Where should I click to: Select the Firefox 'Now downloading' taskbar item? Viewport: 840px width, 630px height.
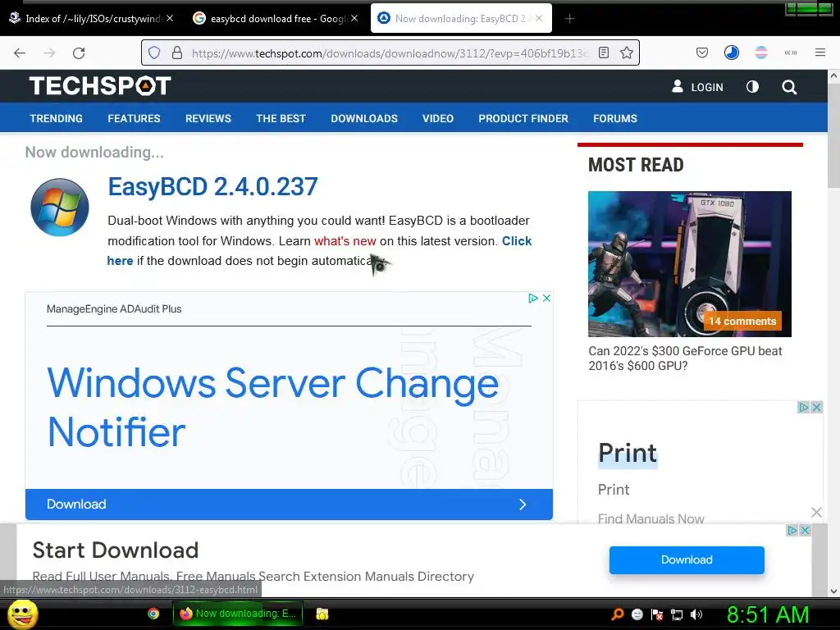tap(238, 614)
